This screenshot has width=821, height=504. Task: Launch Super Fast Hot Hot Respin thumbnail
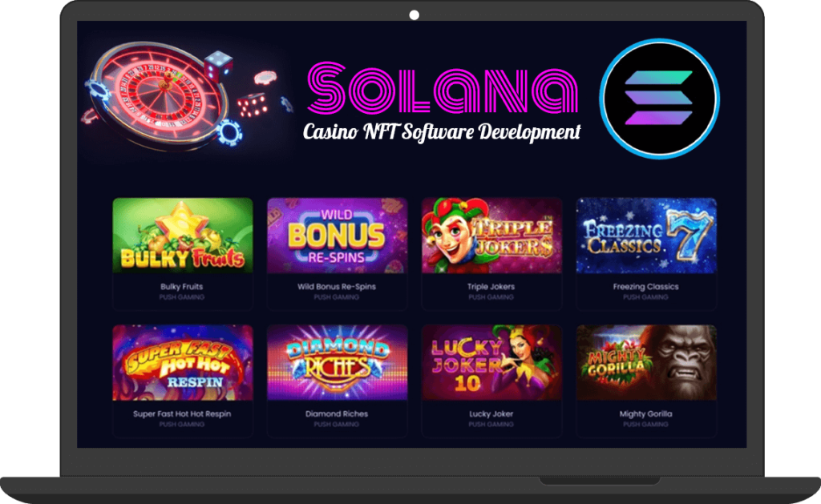click(183, 363)
